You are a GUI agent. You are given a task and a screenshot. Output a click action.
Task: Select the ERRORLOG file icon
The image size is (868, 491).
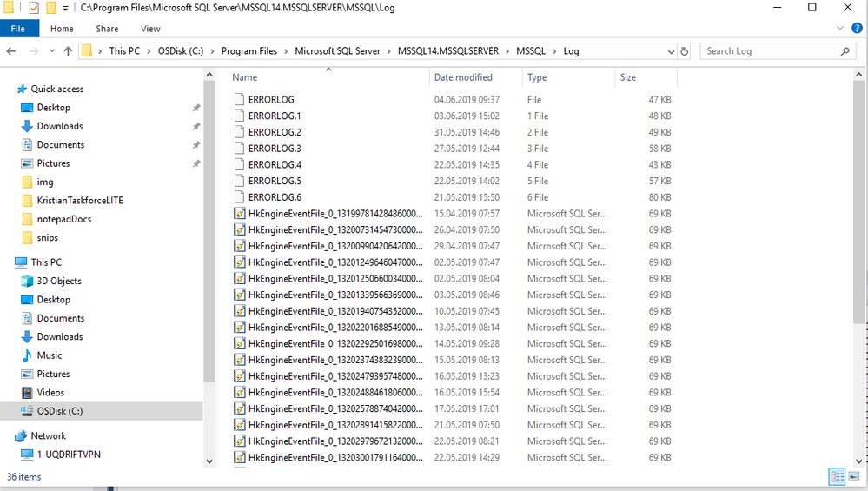[239, 100]
